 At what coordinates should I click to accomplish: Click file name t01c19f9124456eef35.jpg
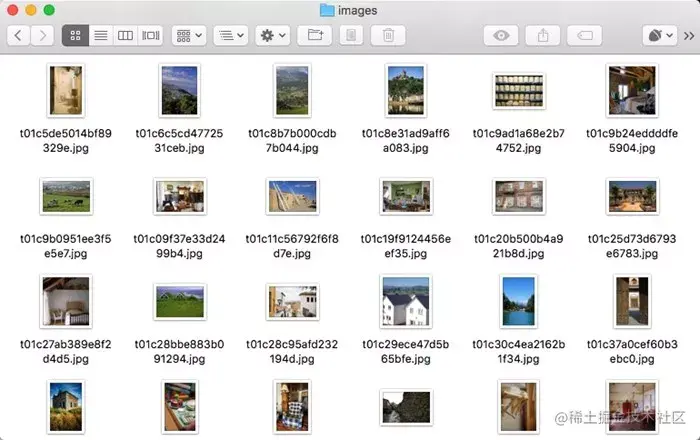406,246
